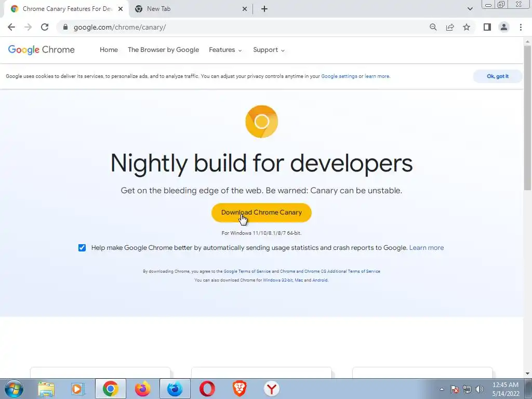This screenshot has width=532, height=399.
Task: Expand the Features dropdown menu
Action: tap(225, 50)
